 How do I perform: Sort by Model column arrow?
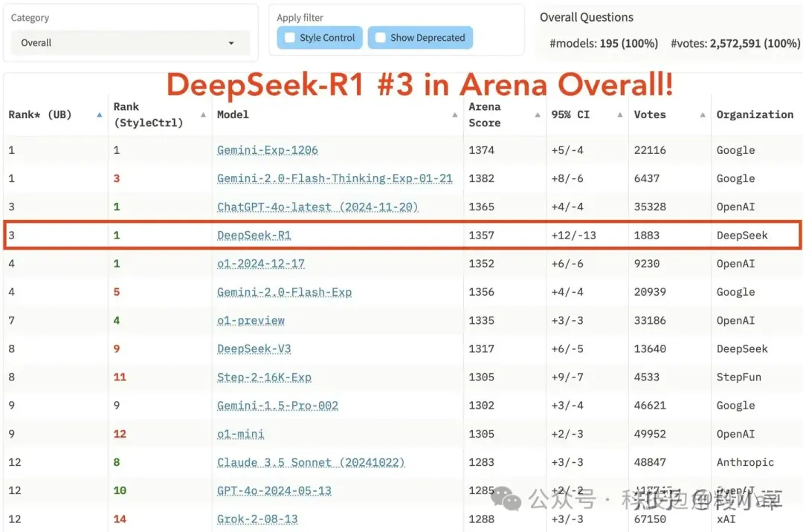pos(455,115)
